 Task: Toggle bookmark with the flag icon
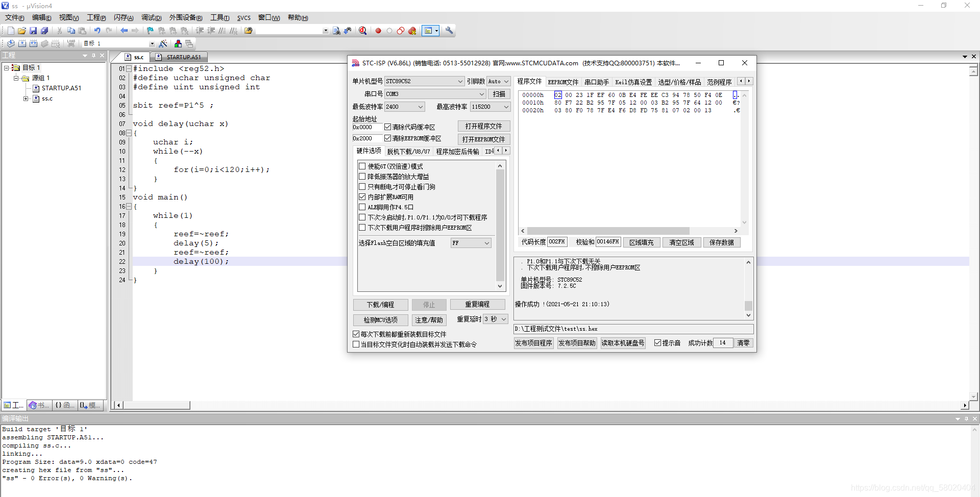click(150, 31)
